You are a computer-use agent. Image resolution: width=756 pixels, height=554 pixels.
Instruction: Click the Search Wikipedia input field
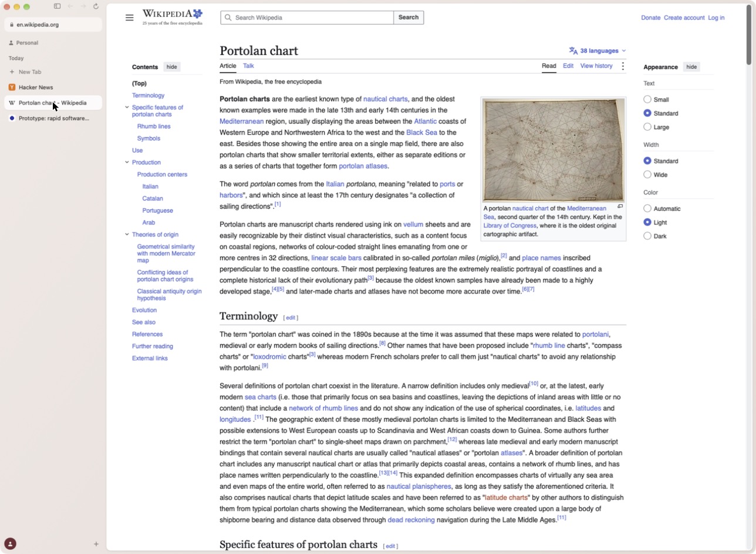(307, 18)
